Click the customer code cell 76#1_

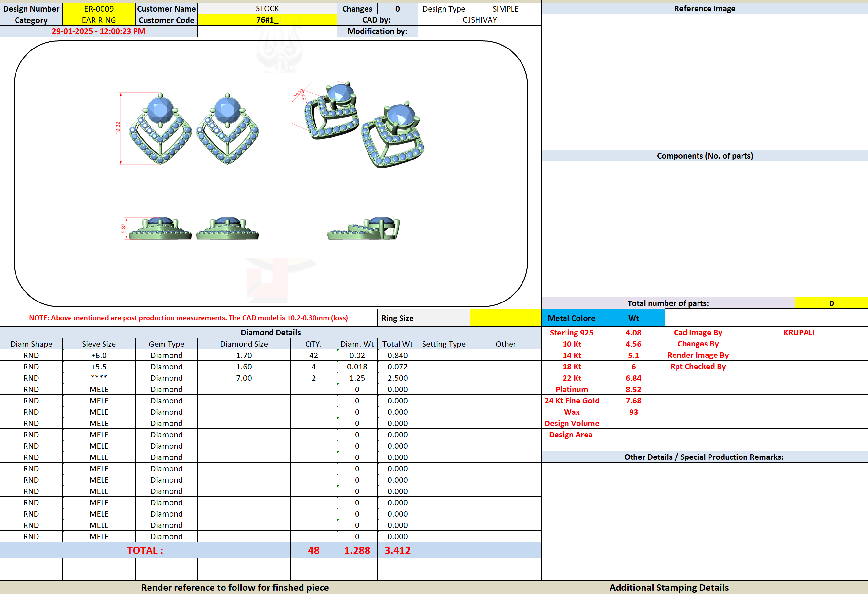(x=267, y=20)
